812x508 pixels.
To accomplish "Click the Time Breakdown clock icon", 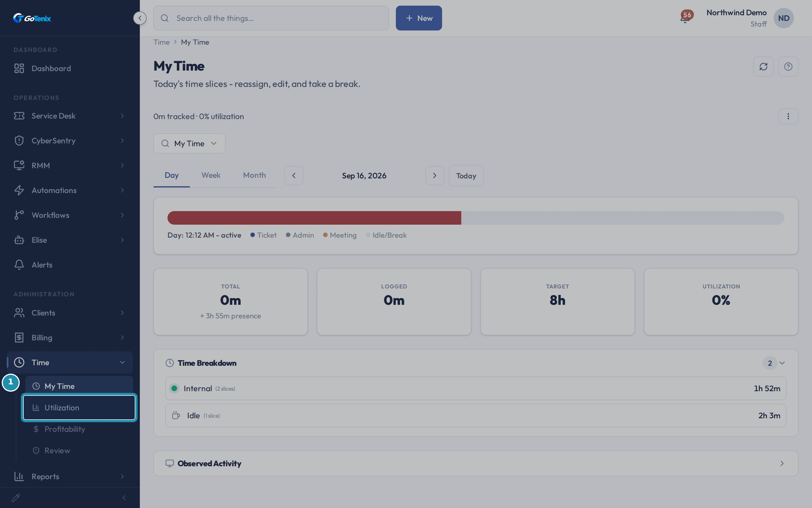I will (170, 363).
